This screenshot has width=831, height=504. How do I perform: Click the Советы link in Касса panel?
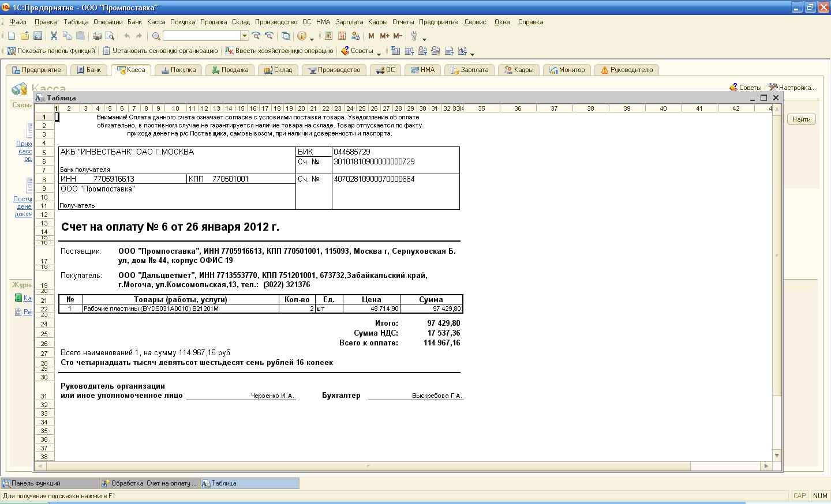coord(746,87)
